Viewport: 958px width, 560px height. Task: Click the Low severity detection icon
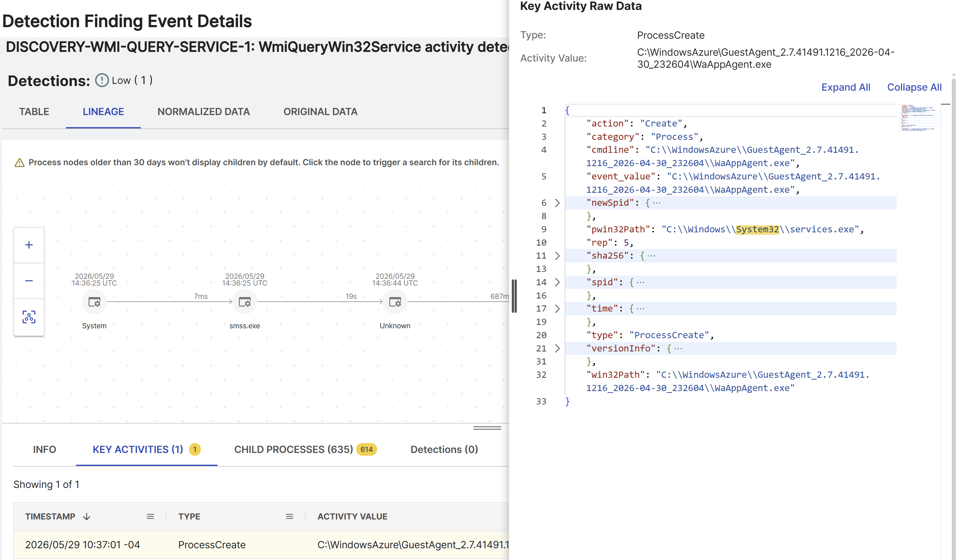point(101,80)
